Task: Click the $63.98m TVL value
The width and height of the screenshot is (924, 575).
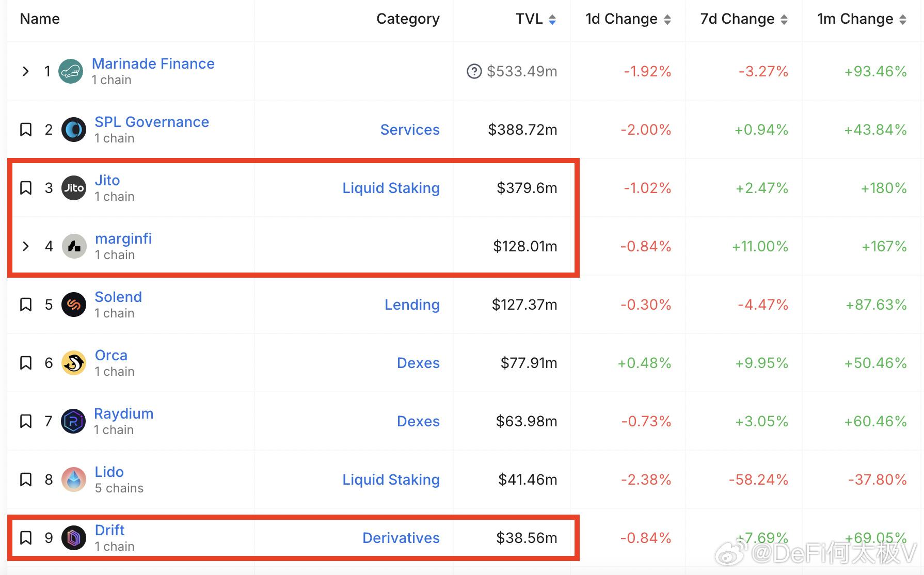Action: coord(527,421)
